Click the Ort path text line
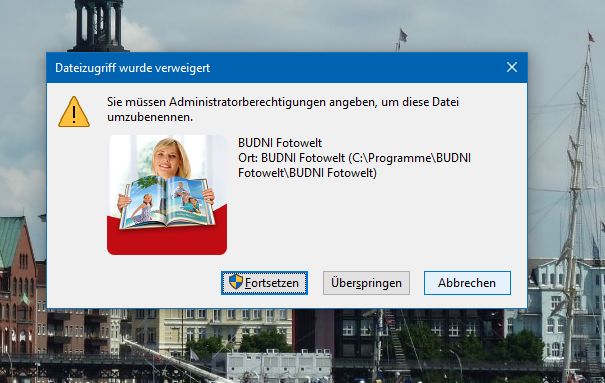 point(354,165)
